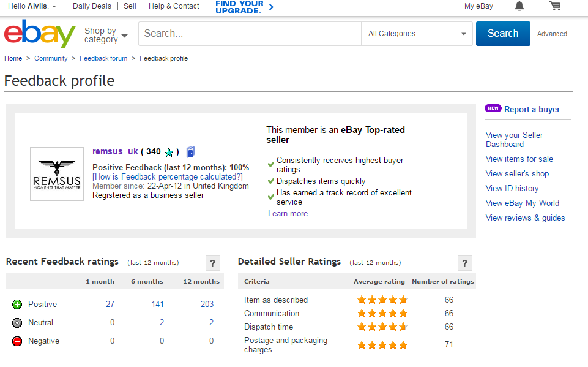Click the Postage and packaging charges stars
The height and width of the screenshot is (367, 588).
(x=382, y=345)
